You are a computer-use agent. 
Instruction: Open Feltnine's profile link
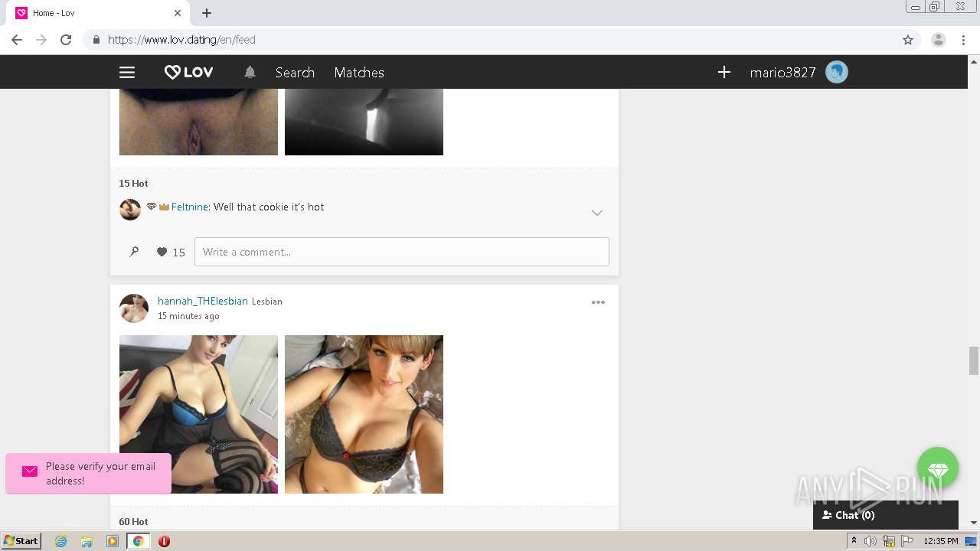coord(189,207)
